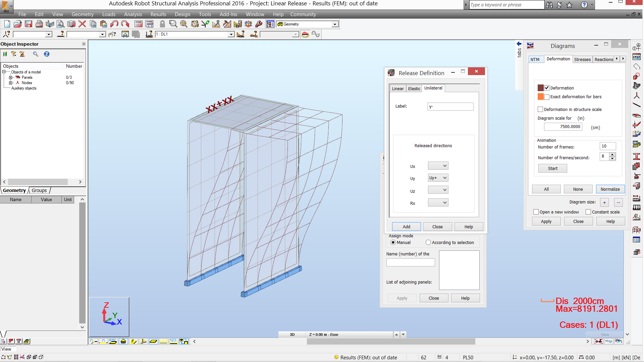Click Normalize button in Diagrams panel

pos(610,189)
